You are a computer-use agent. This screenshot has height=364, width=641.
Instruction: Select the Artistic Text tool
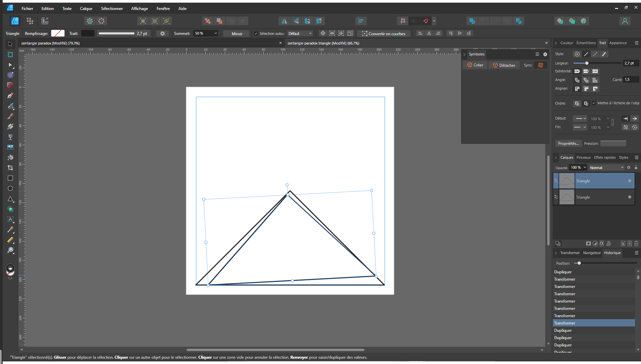tap(10, 219)
